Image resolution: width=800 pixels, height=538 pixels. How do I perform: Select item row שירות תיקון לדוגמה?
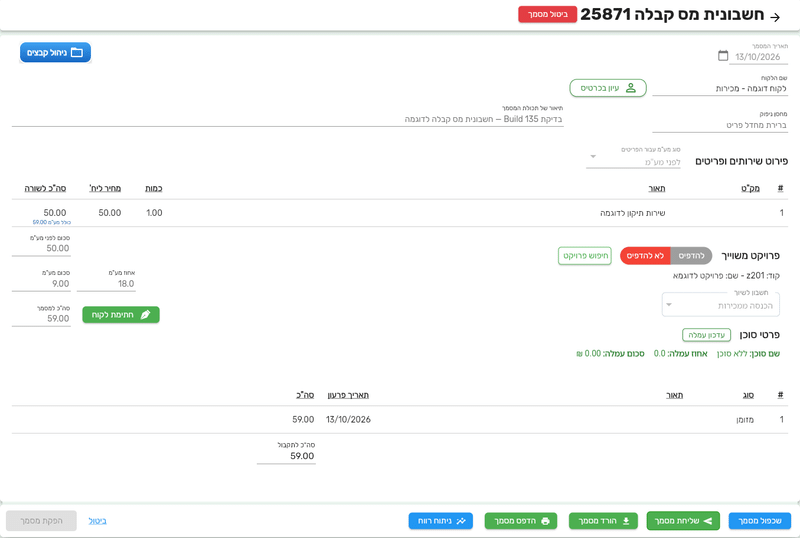tap(400, 213)
